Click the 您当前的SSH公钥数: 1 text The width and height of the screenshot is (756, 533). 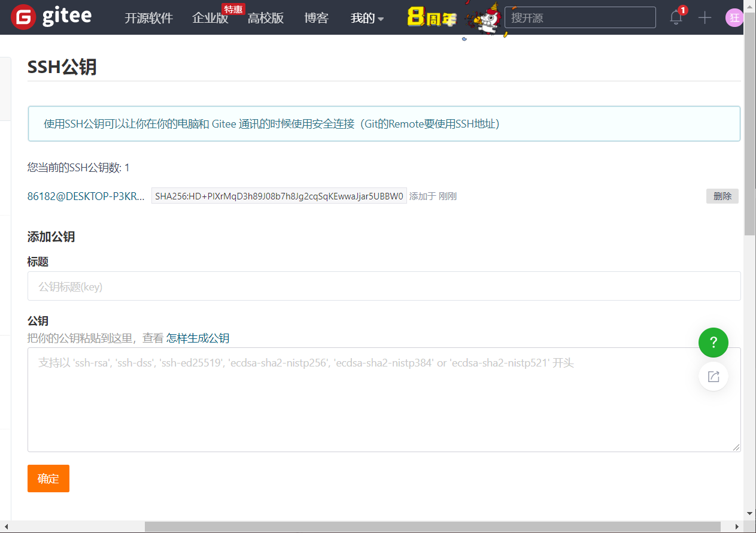coord(78,168)
